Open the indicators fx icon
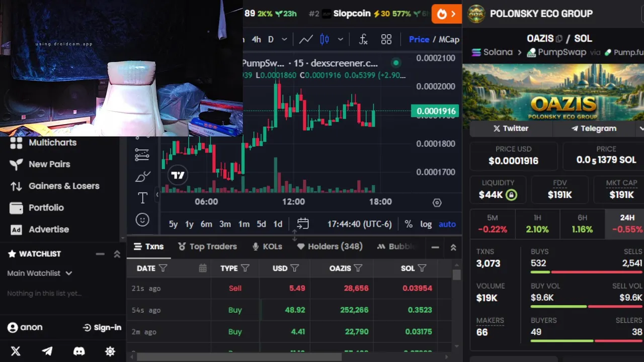Viewport: 644px width, 362px height. pos(363,39)
